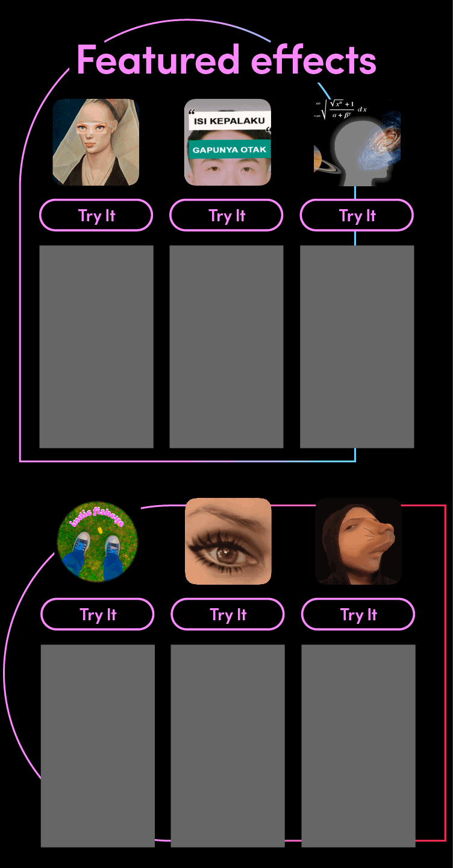Select the ISI KEPALAKU effect icon

click(x=228, y=142)
